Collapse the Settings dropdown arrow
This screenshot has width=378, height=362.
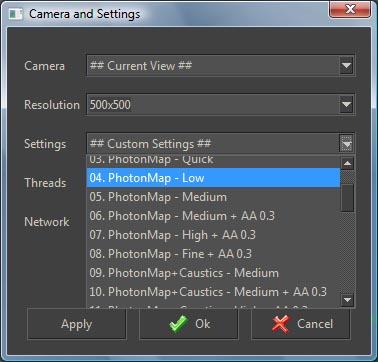tap(347, 144)
